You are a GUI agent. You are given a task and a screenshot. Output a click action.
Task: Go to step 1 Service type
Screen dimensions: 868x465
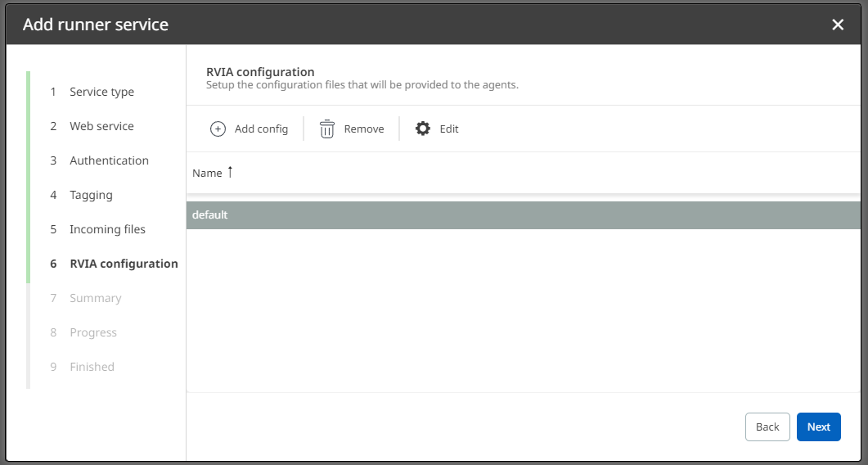pos(101,92)
